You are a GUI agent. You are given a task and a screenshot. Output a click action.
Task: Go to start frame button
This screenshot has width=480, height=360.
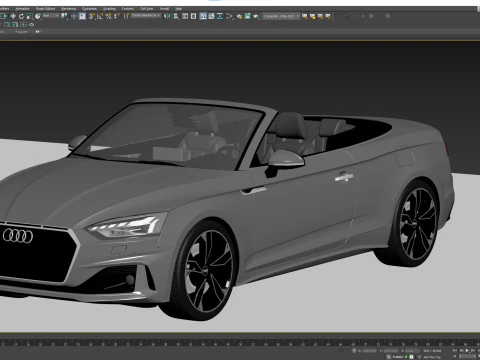(456, 351)
